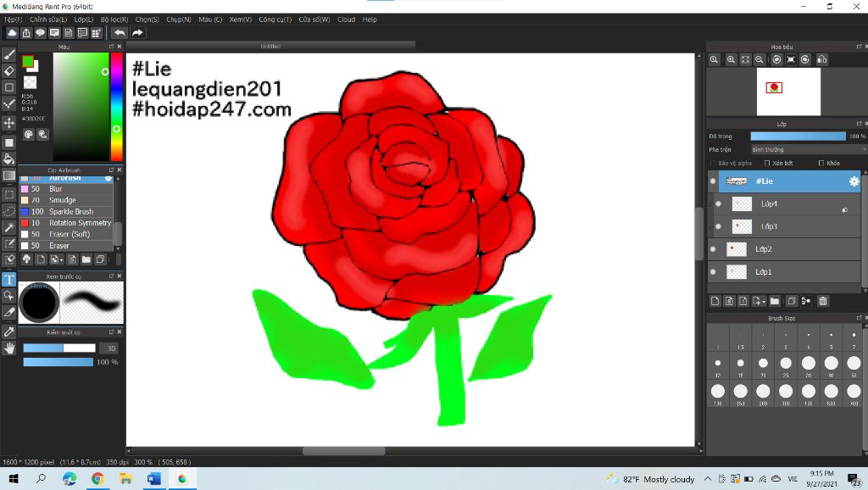Open the Lớp(L) menu
Screen dimensions: 868x490
84,19
